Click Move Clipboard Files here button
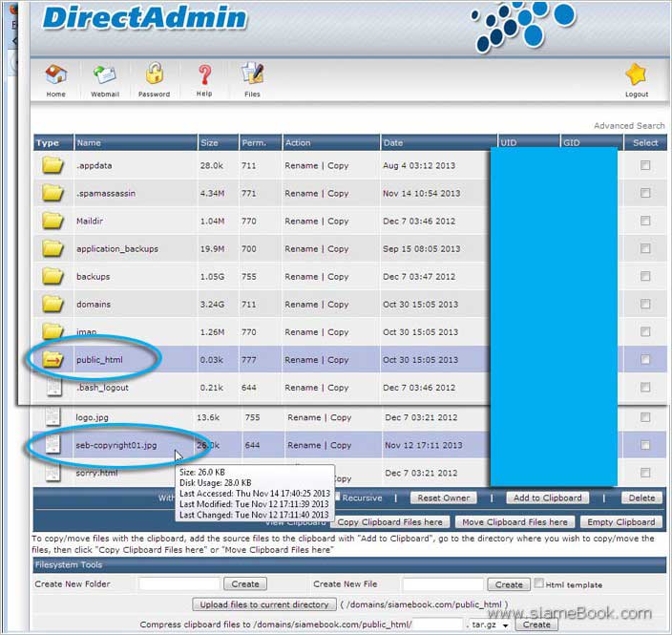 click(514, 521)
